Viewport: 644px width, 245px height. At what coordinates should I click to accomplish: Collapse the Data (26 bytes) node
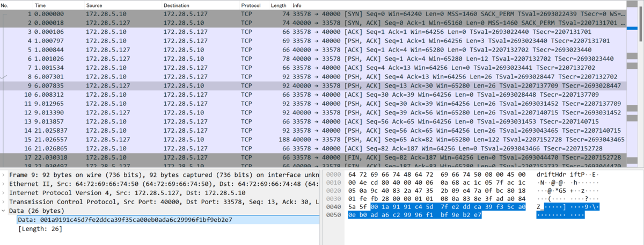pyautogui.click(x=4, y=211)
